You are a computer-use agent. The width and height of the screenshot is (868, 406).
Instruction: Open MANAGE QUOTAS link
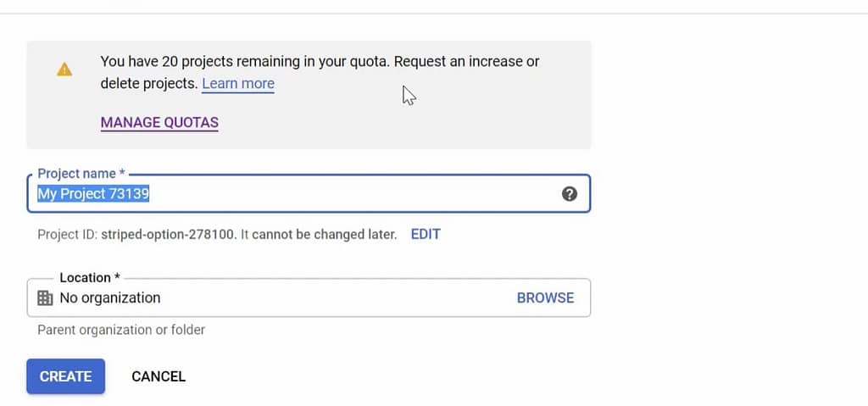coord(159,122)
